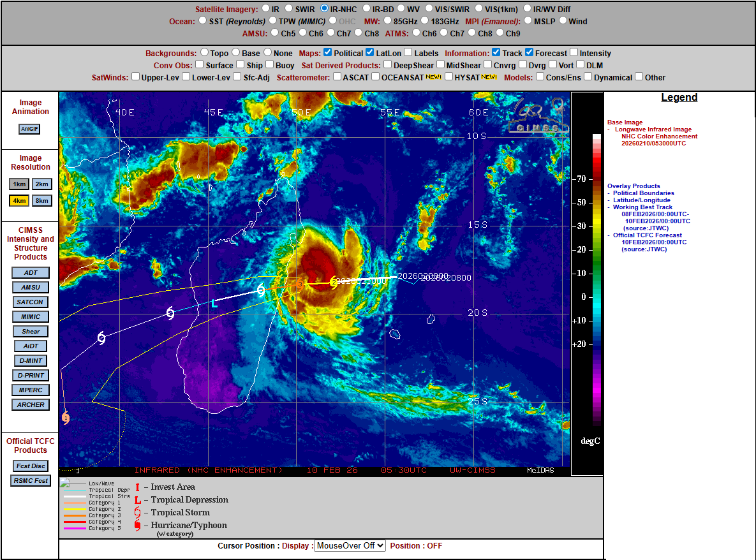Toggle the LatLon map checkbox

tap(370, 52)
